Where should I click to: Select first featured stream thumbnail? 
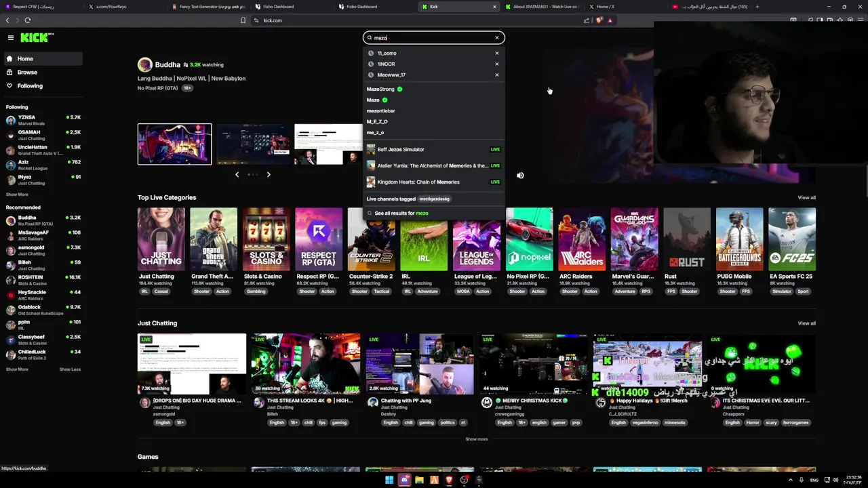pos(174,144)
